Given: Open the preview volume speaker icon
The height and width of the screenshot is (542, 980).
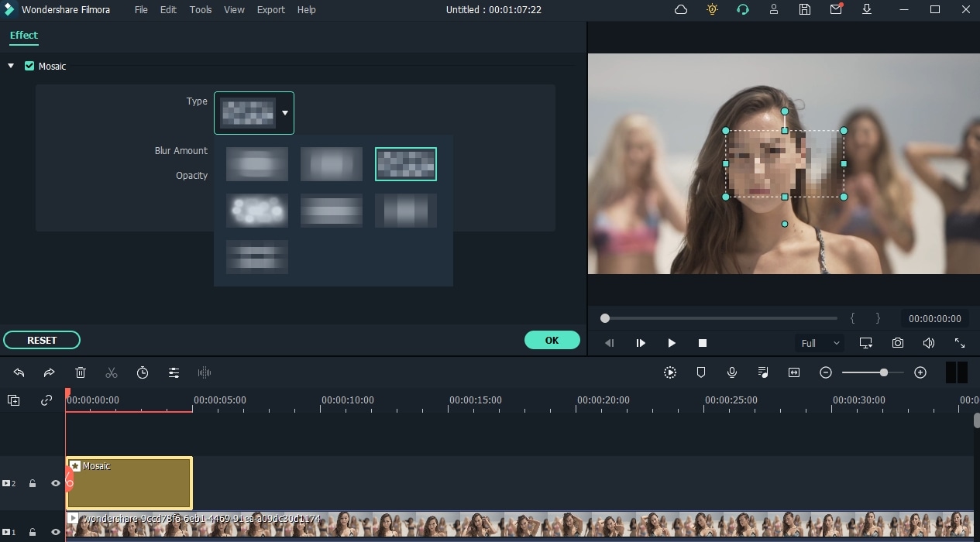Looking at the screenshot, I should (928, 343).
